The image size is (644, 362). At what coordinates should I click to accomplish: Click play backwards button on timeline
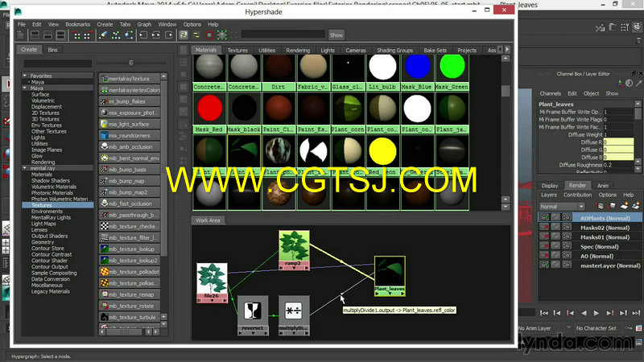(584, 313)
